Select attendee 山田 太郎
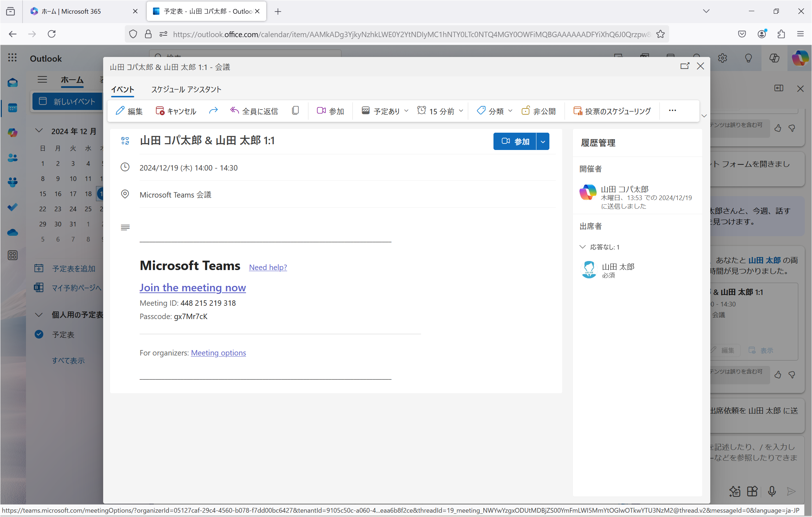The width and height of the screenshot is (812, 517). 608,270
